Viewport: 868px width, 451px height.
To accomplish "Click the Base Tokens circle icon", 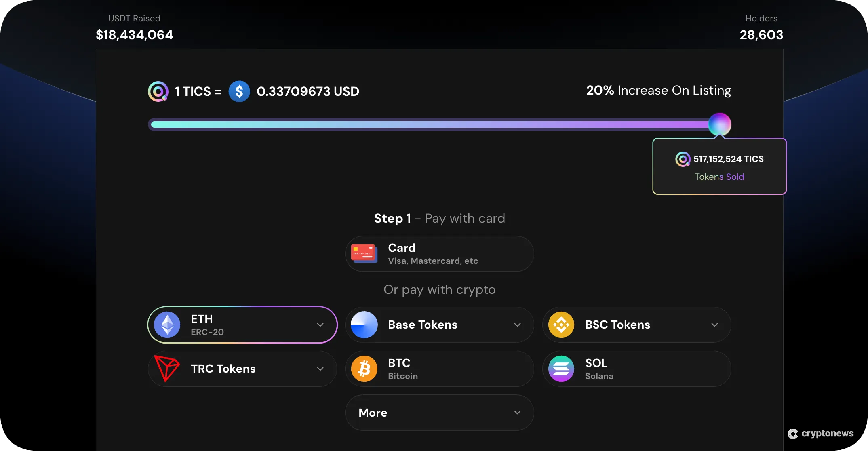I will coord(364,325).
